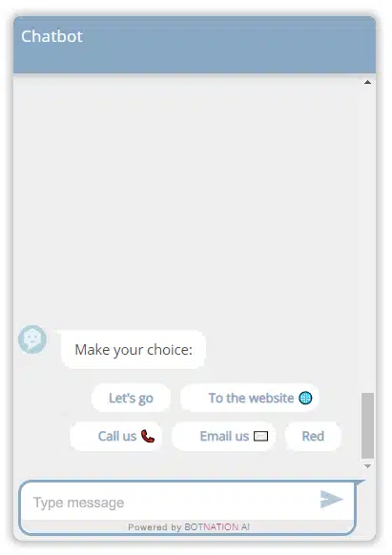Click the chatbot avatar icon
The width and height of the screenshot is (392, 555).
32,339
